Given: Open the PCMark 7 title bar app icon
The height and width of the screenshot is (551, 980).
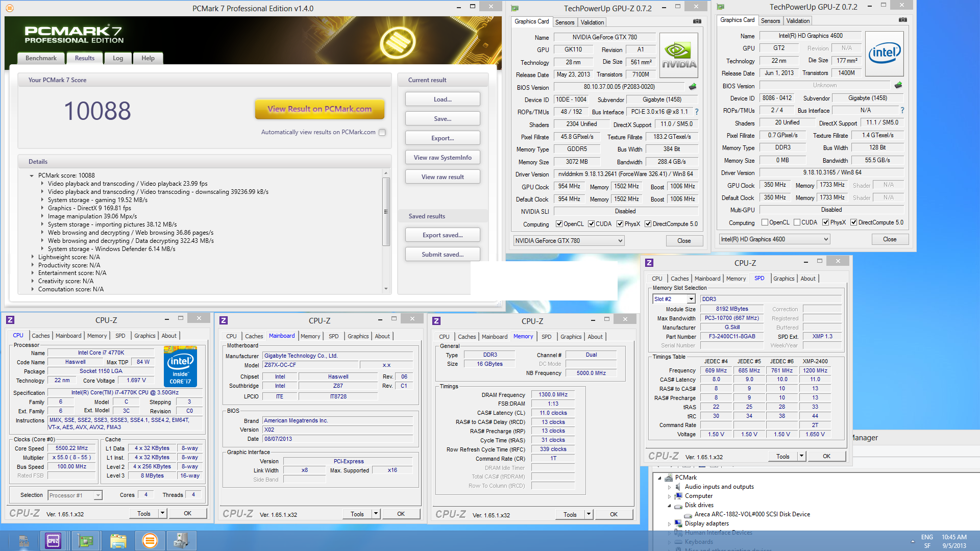Looking at the screenshot, I should coord(9,8).
